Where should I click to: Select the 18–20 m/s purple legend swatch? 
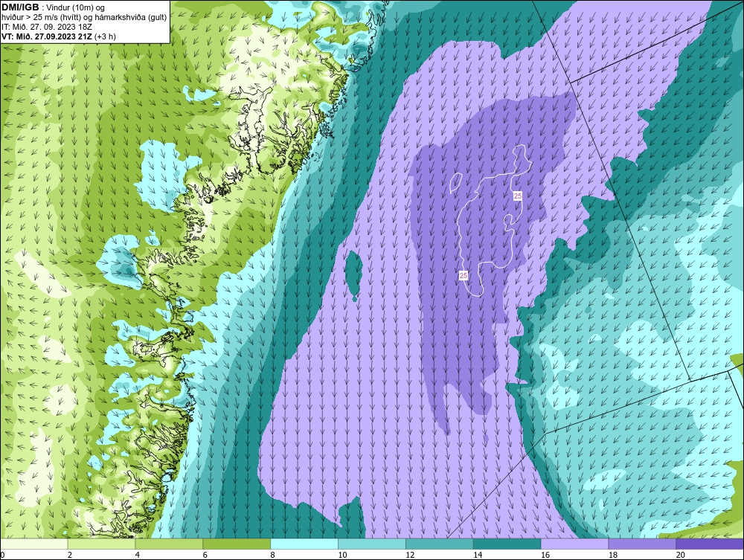pos(643,544)
